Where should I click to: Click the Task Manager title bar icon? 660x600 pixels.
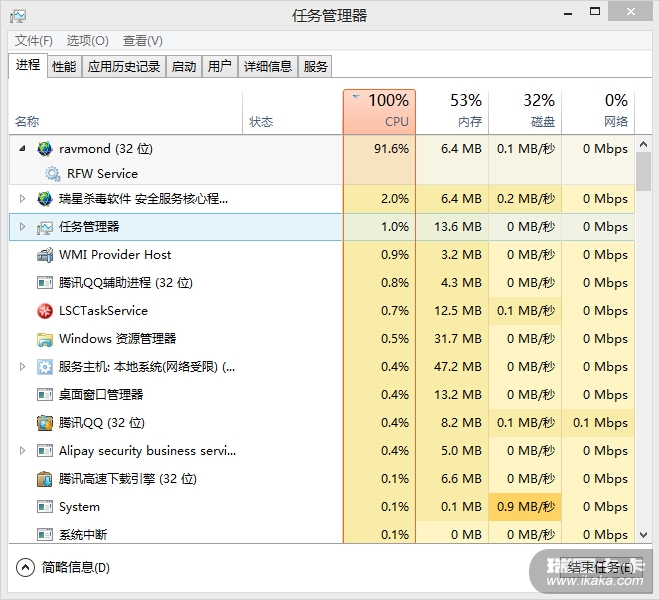[18, 16]
